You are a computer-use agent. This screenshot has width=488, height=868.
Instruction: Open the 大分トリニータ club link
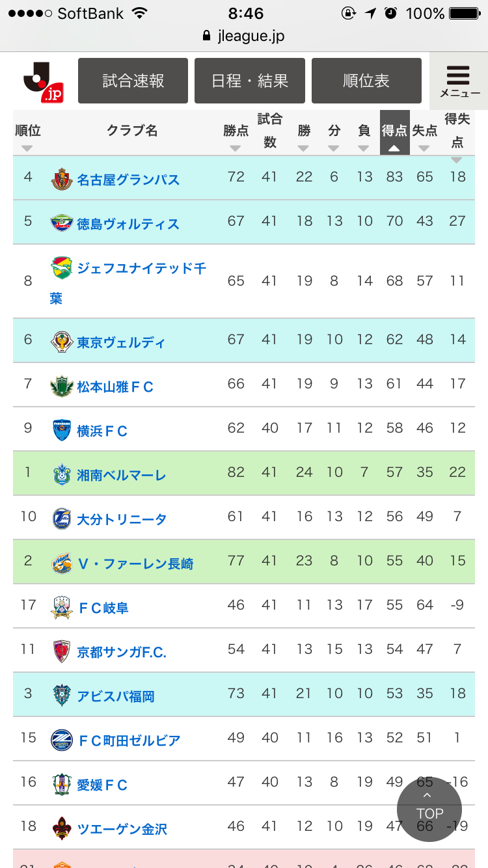point(122,519)
